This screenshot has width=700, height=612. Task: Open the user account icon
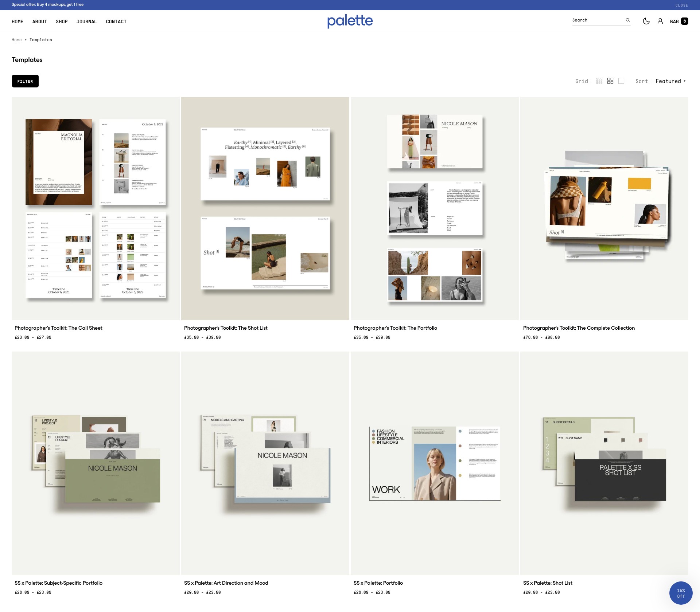(x=660, y=21)
